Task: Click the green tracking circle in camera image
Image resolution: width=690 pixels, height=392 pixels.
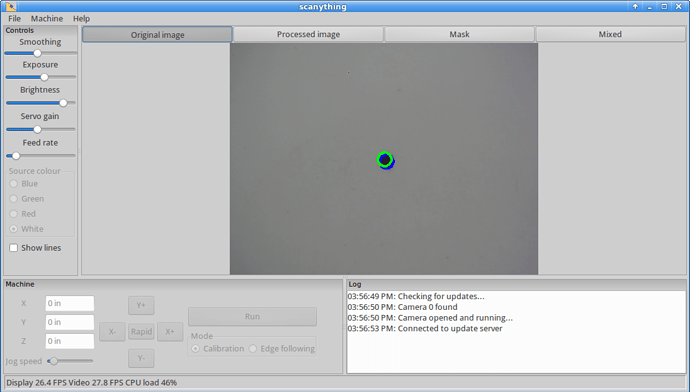Action: [x=385, y=159]
